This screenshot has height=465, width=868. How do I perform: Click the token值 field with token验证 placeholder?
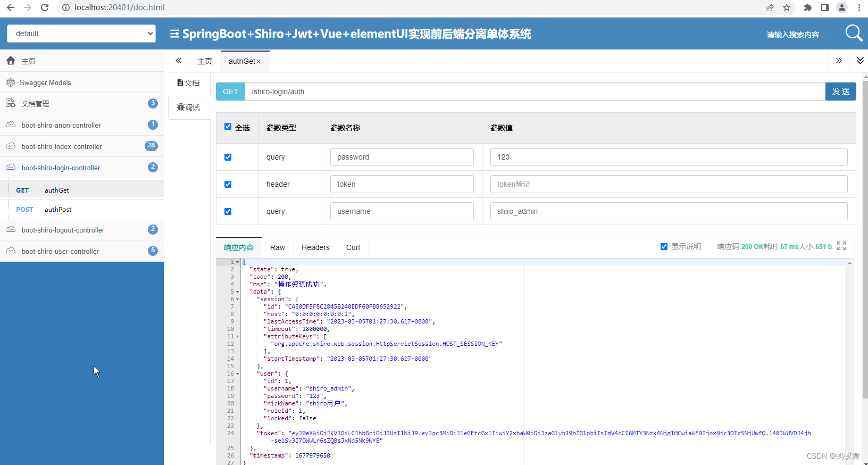tap(669, 184)
